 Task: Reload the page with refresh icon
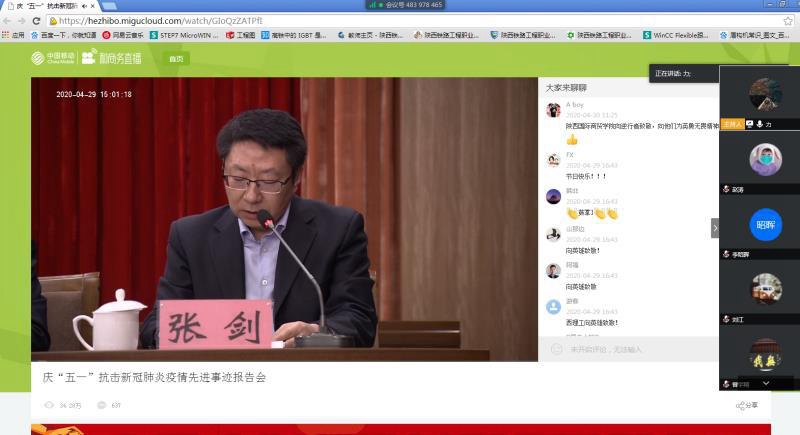click(37, 20)
